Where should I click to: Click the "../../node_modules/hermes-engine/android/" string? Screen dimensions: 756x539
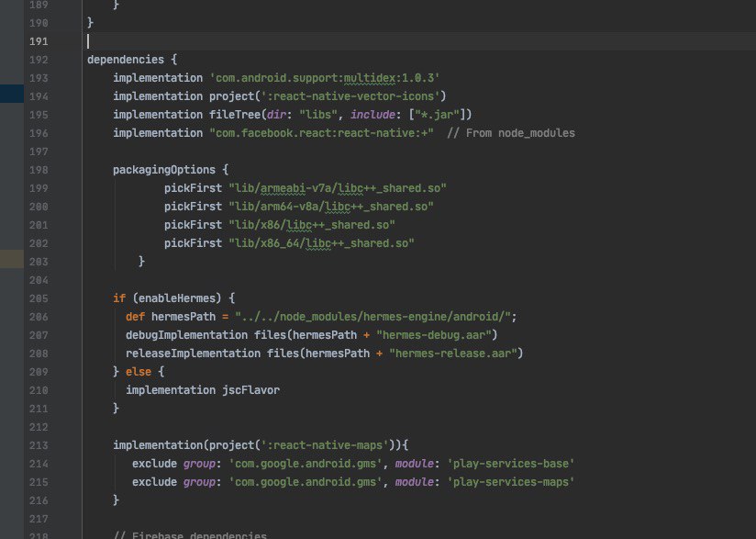(372, 317)
